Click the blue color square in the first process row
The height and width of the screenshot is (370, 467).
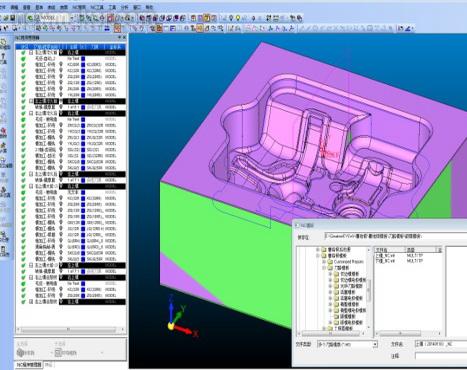coord(83,59)
